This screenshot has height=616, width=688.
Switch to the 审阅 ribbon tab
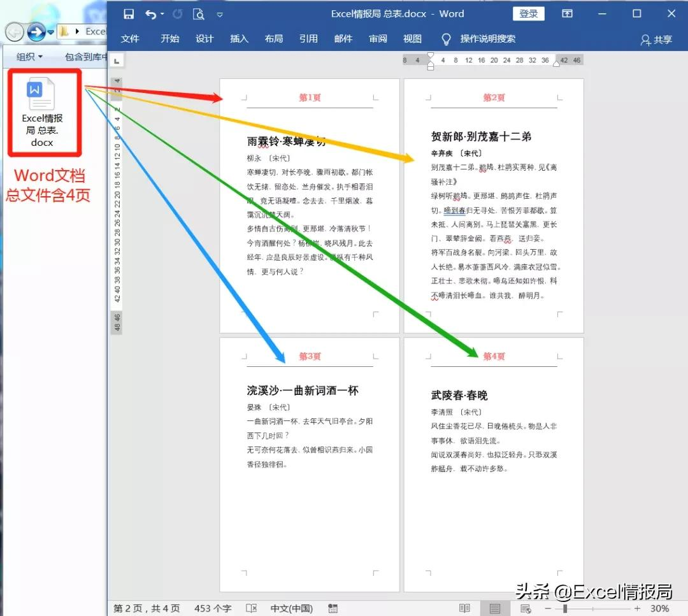[378, 39]
